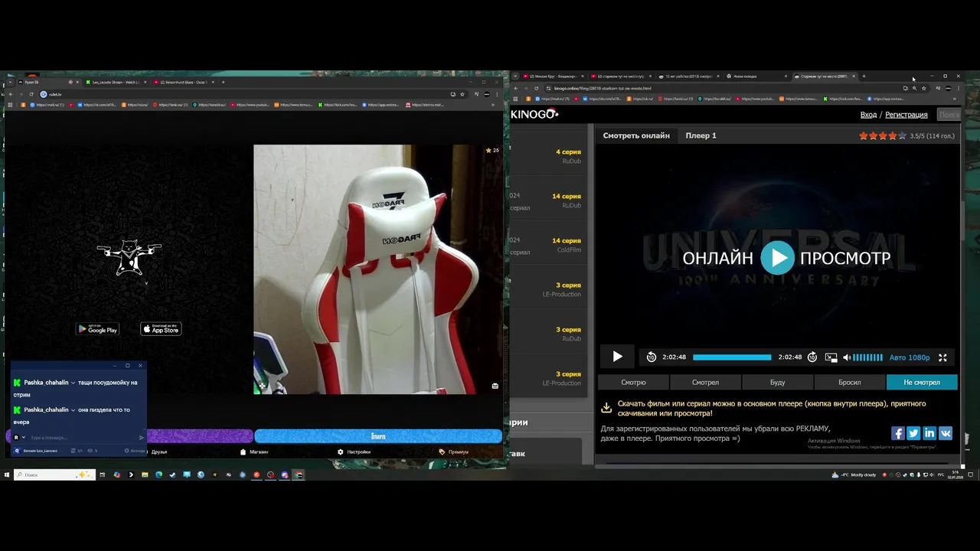Viewport: 980px width, 551px height.
Task: Click the star counter above the webcam
Action: pyautogui.click(x=492, y=150)
